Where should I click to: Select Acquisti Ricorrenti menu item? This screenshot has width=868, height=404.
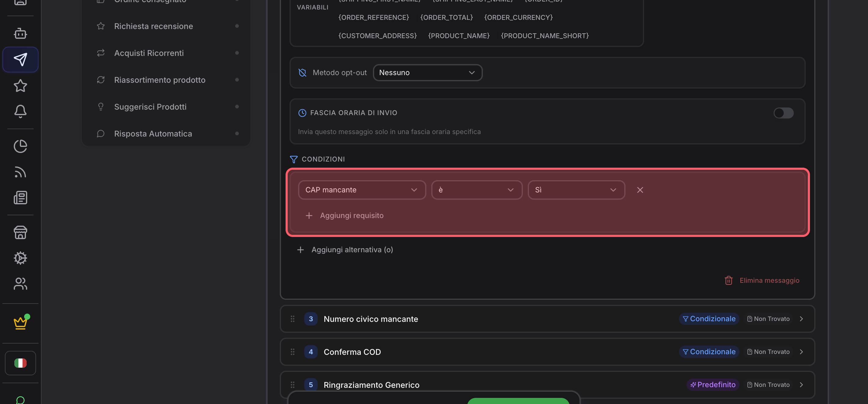point(166,53)
